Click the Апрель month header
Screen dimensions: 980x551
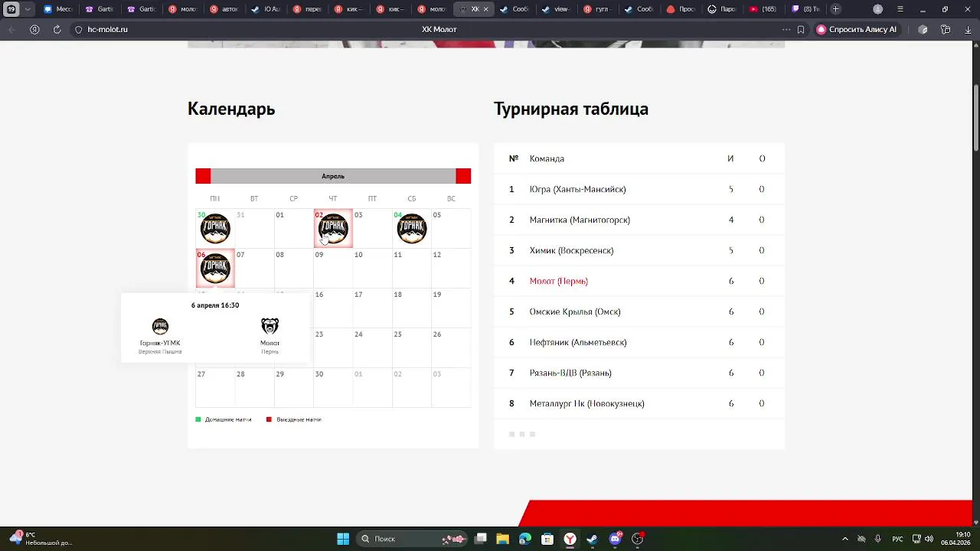click(x=333, y=176)
